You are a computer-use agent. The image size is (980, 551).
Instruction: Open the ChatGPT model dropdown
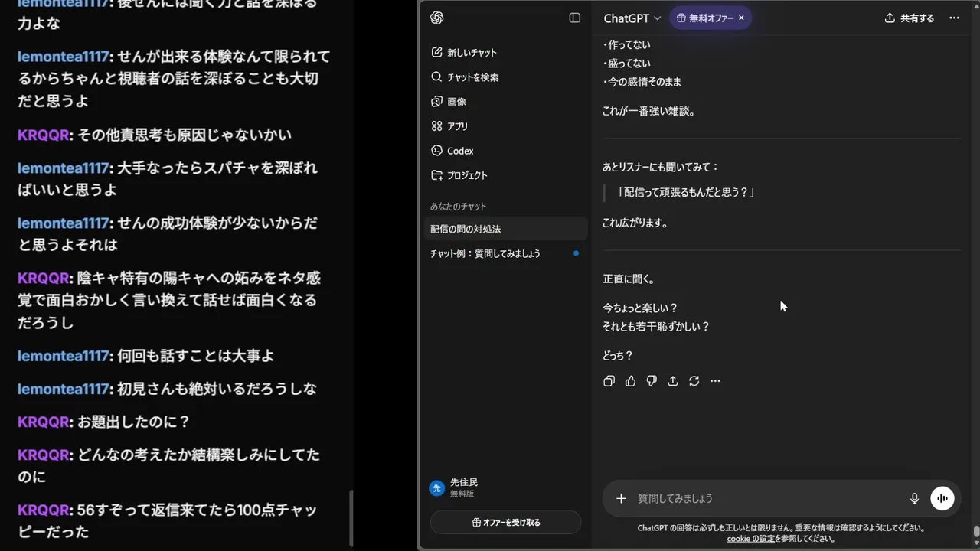(x=632, y=18)
